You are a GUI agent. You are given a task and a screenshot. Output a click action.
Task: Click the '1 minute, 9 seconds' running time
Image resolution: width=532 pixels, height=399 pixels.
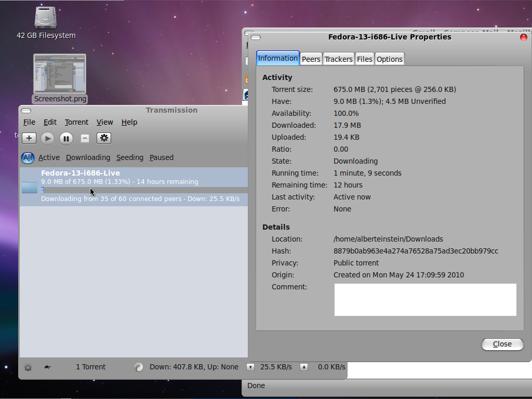(x=367, y=173)
